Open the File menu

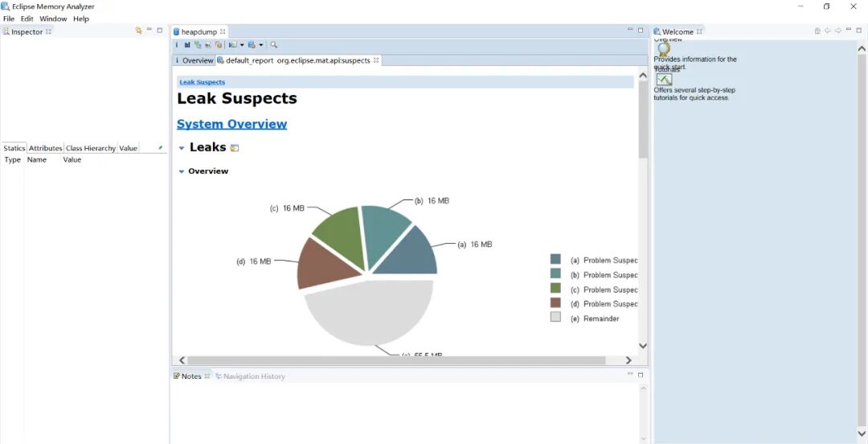click(9, 18)
